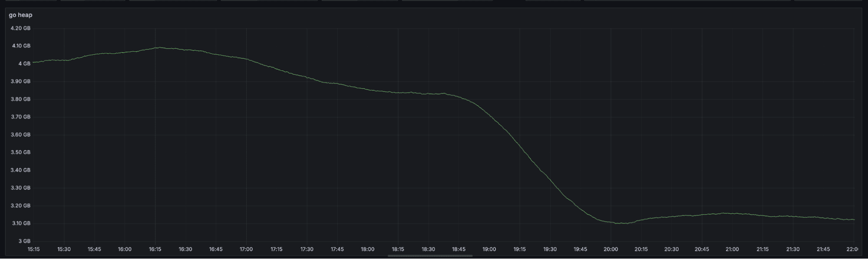Click the 20:30 time axis label
Screen dimensions: 868x259
tap(671, 249)
